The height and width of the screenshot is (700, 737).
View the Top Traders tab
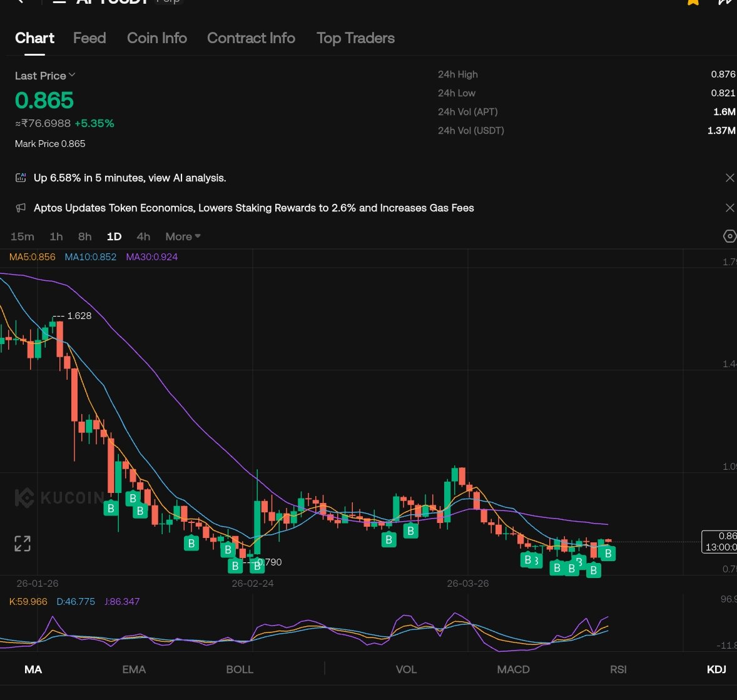355,38
